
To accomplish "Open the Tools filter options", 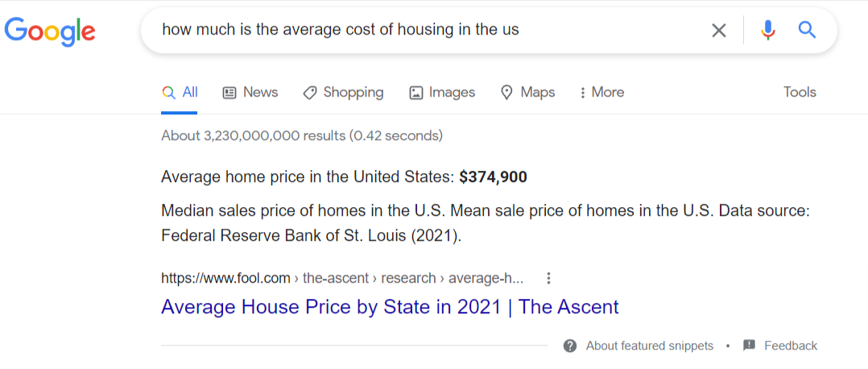I will coord(800,93).
